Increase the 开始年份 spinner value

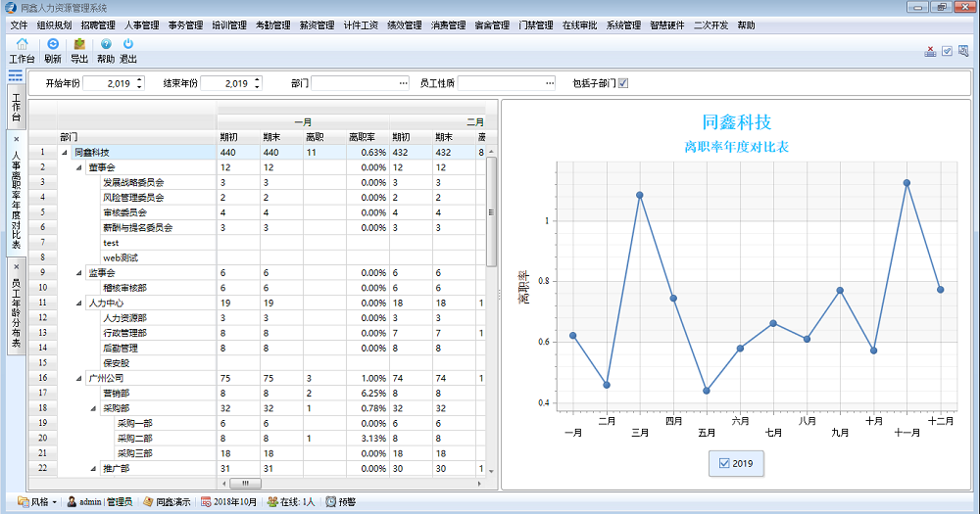(139, 79)
